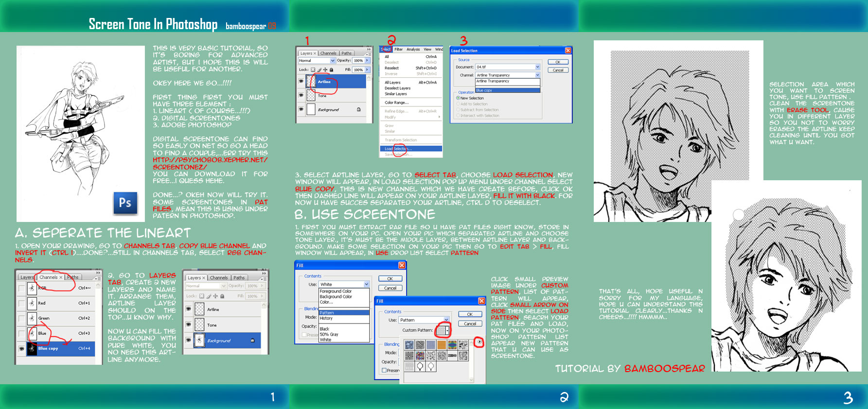Open the Channels panel menu icon
The width and height of the screenshot is (868, 409).
97,279
